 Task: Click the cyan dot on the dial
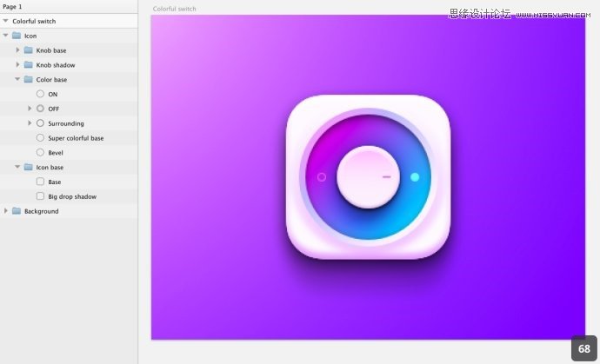point(415,177)
